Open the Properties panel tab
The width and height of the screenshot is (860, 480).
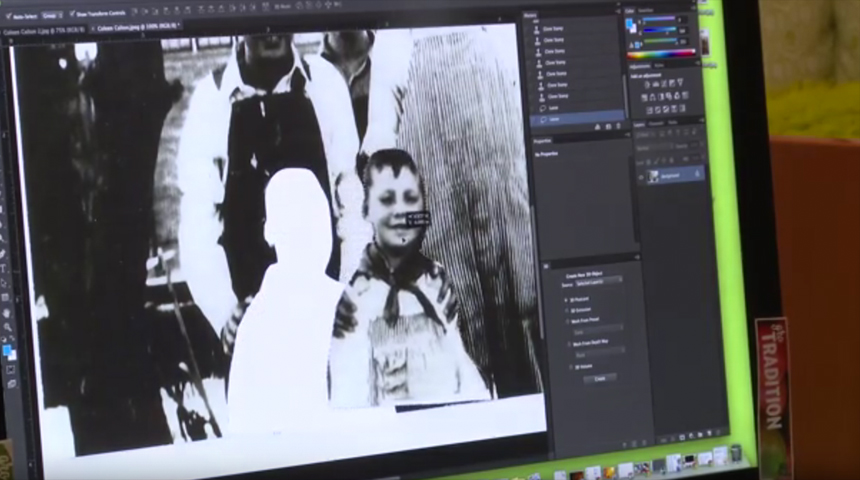542,141
